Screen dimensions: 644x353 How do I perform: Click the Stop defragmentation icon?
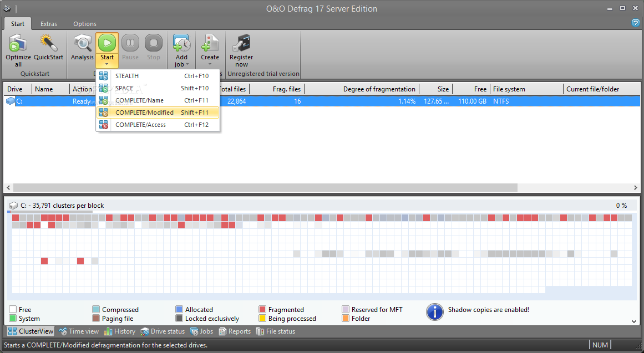point(154,43)
